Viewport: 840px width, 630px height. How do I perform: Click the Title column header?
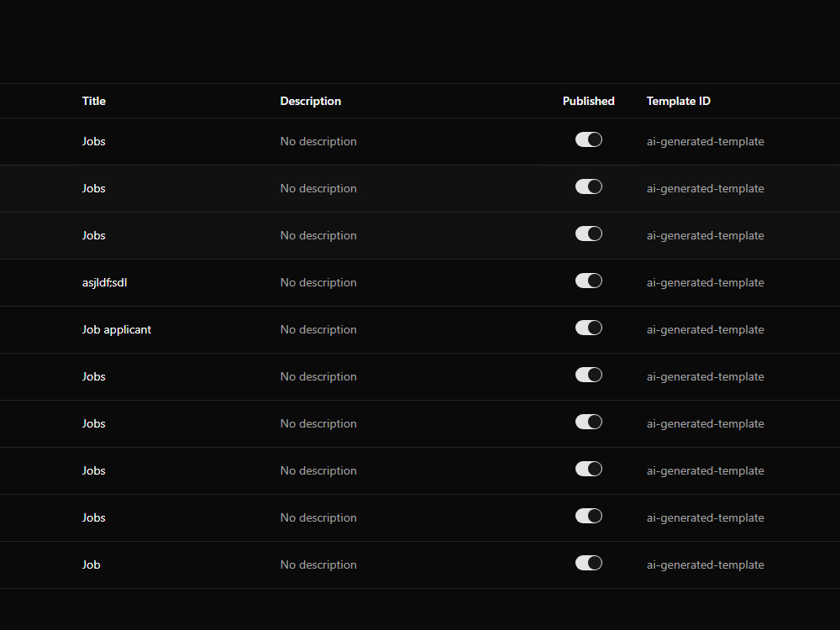pyautogui.click(x=94, y=102)
